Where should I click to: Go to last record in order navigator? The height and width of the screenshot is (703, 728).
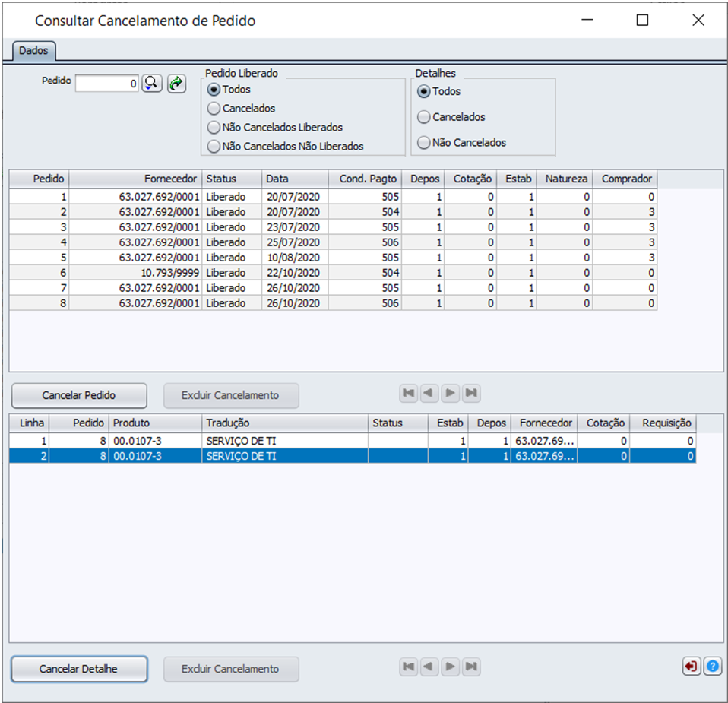(x=471, y=393)
